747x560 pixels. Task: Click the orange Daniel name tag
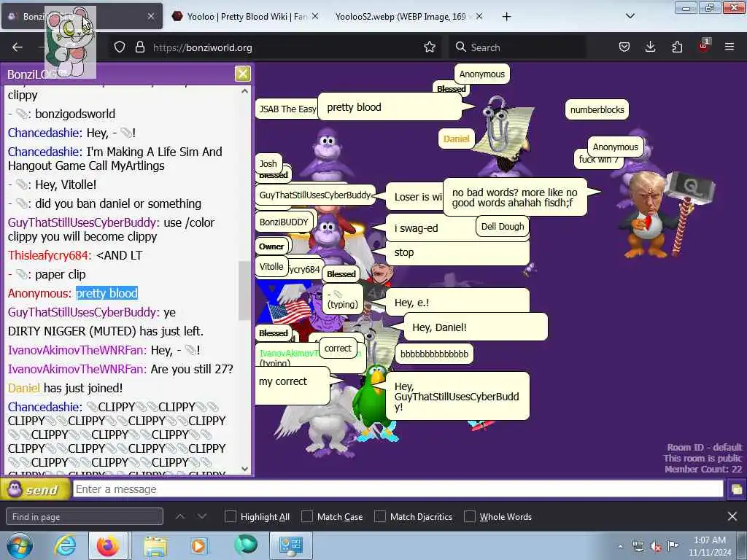click(456, 139)
